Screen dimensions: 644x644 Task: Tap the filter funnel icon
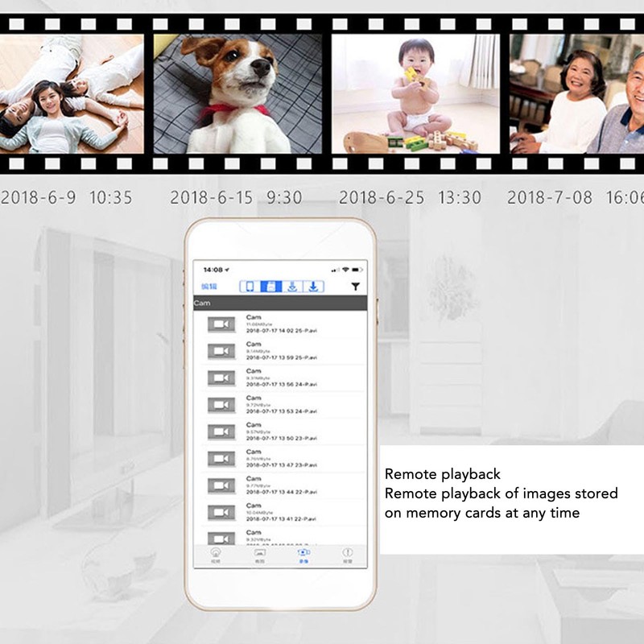coord(355,287)
